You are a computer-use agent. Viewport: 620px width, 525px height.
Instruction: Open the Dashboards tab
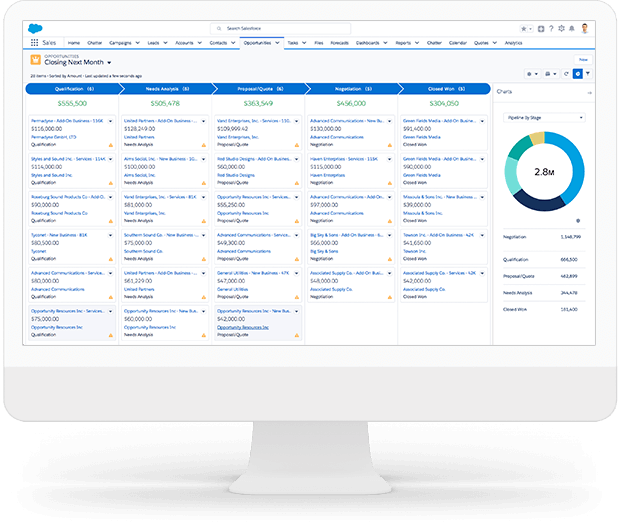click(367, 43)
